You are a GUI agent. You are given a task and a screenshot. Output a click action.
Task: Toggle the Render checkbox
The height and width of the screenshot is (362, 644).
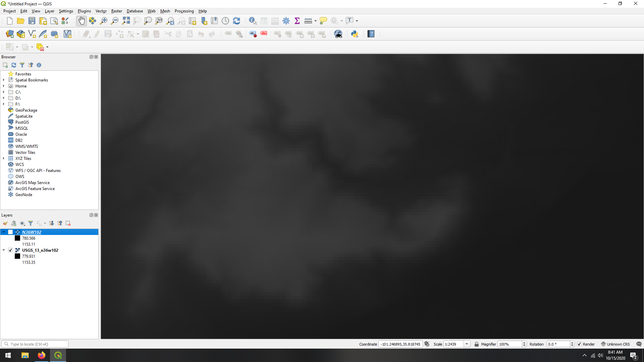point(579,344)
